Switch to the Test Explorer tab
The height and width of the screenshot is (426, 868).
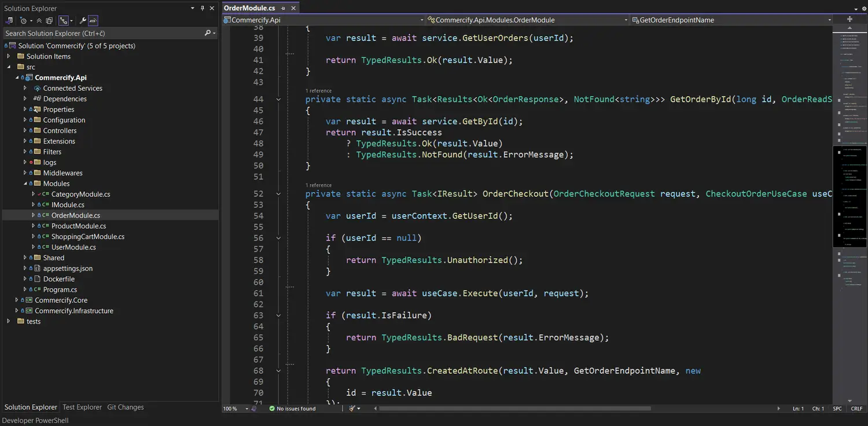point(82,407)
